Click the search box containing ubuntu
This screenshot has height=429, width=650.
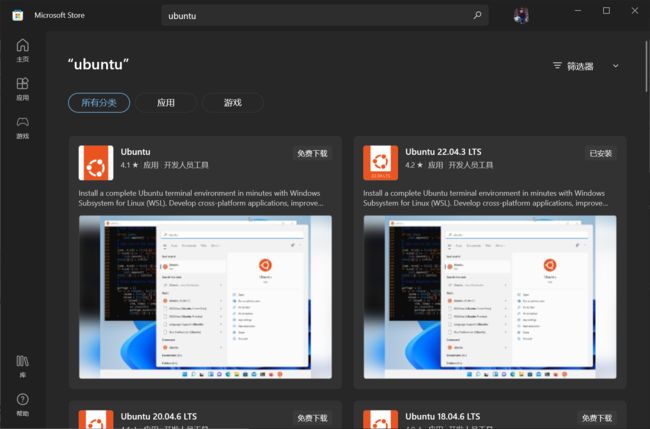pyautogui.click(x=325, y=16)
